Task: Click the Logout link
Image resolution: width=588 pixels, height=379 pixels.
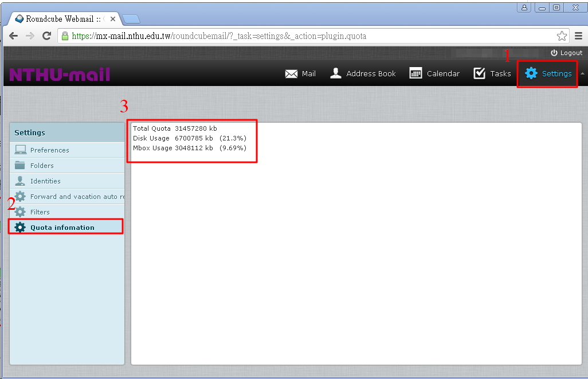Action: [x=566, y=53]
